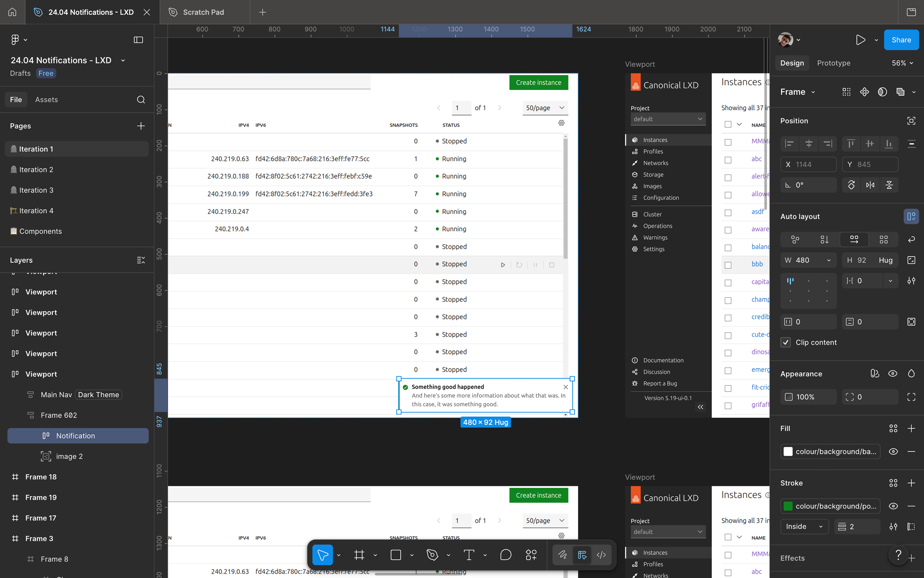924x578 pixels.
Task: Collapse all layers icon in Layers header
Action: coord(141,260)
